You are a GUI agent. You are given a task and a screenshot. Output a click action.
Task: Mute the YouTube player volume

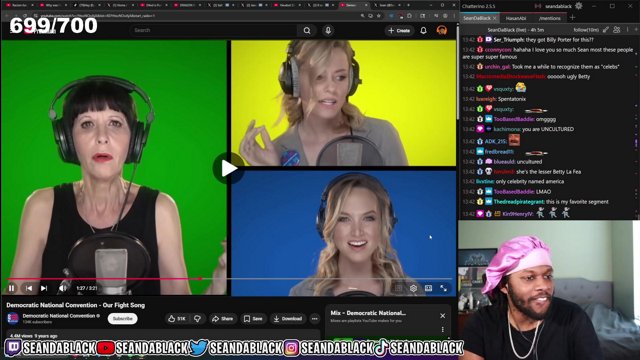click(62, 288)
